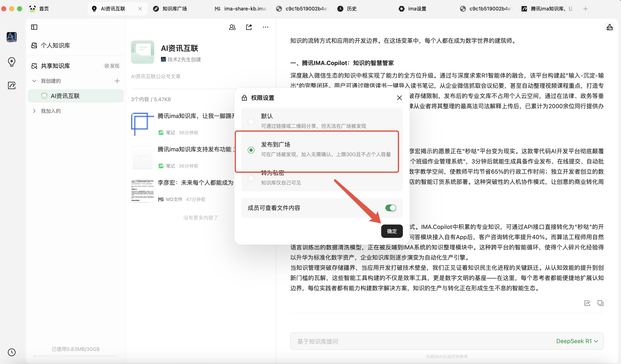Open the notes edit icon in left rail
621x364 pixels.
[12, 85]
